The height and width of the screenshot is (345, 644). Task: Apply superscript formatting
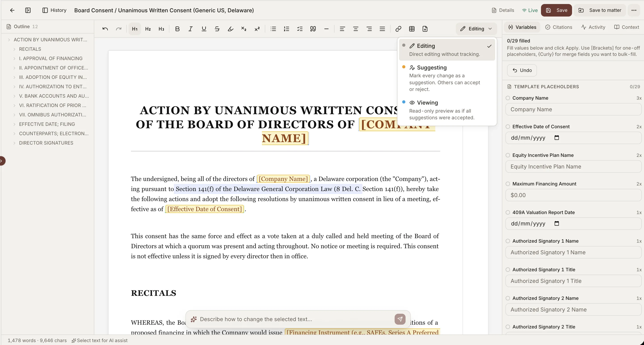(257, 29)
